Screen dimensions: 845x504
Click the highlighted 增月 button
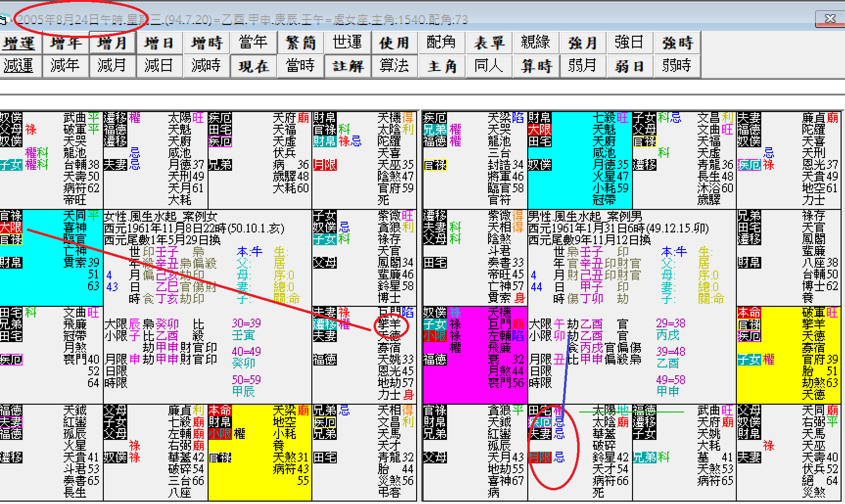click(x=113, y=43)
